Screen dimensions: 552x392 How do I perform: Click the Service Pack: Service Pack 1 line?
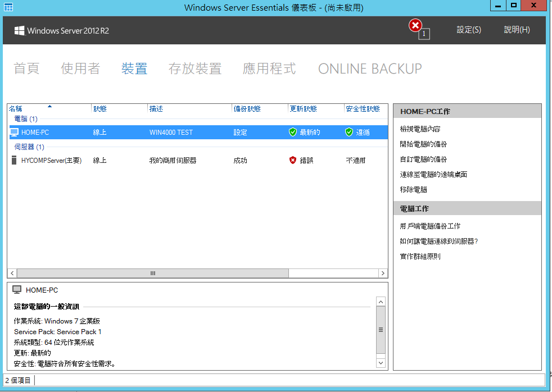(x=58, y=331)
